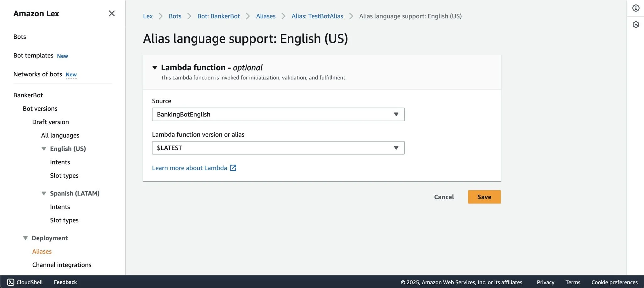
Task: Collapse Spanish (LATAM) tree node
Action: (x=44, y=193)
